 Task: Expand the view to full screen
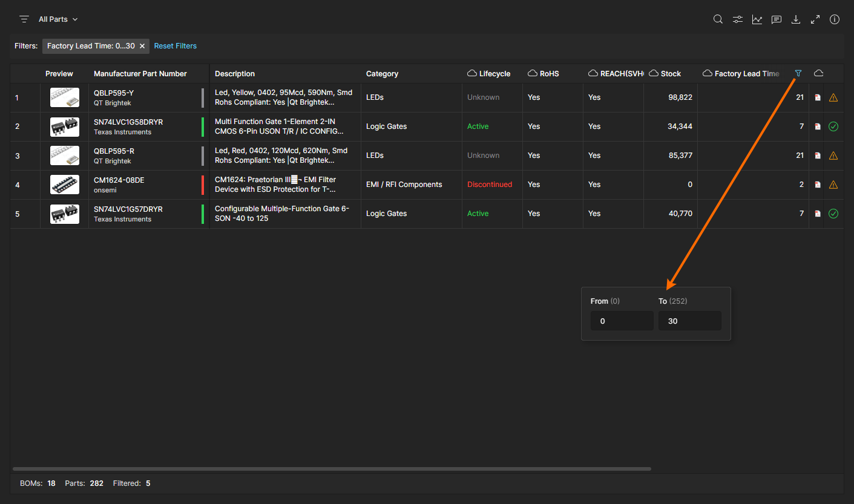point(815,19)
